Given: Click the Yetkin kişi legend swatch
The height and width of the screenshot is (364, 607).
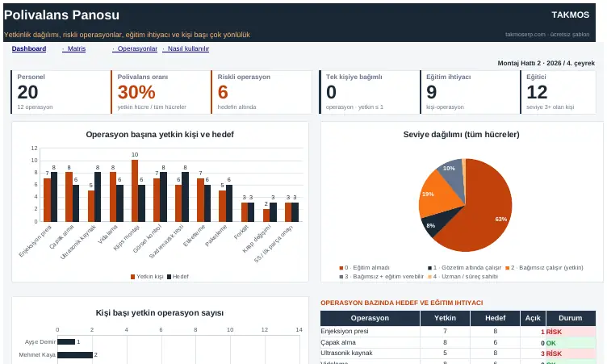Looking at the screenshot, I should pos(132,277).
